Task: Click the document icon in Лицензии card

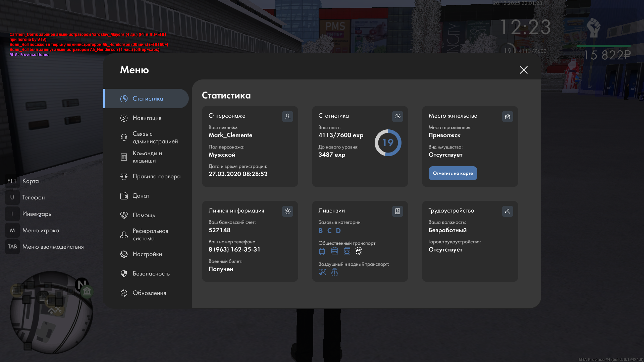Action: (x=397, y=211)
